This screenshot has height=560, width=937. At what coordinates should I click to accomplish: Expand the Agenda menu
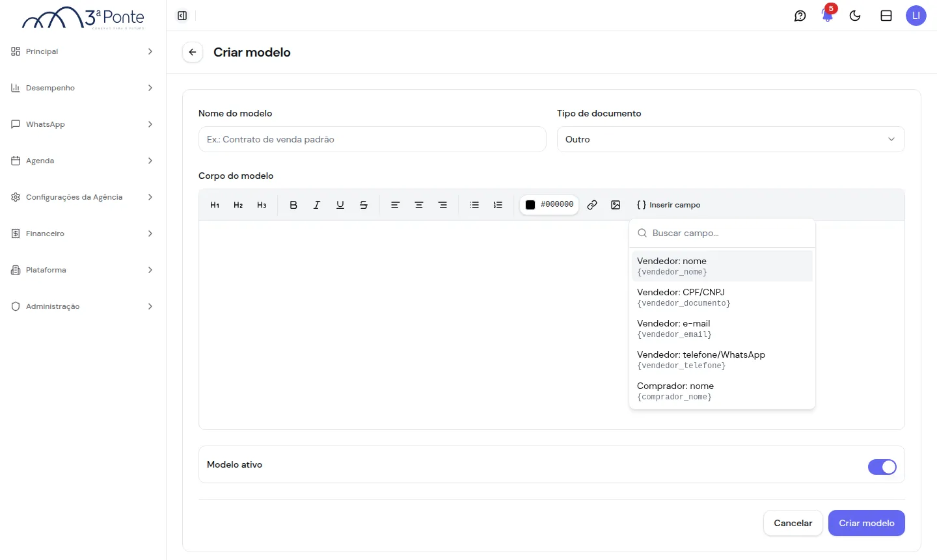(83, 161)
